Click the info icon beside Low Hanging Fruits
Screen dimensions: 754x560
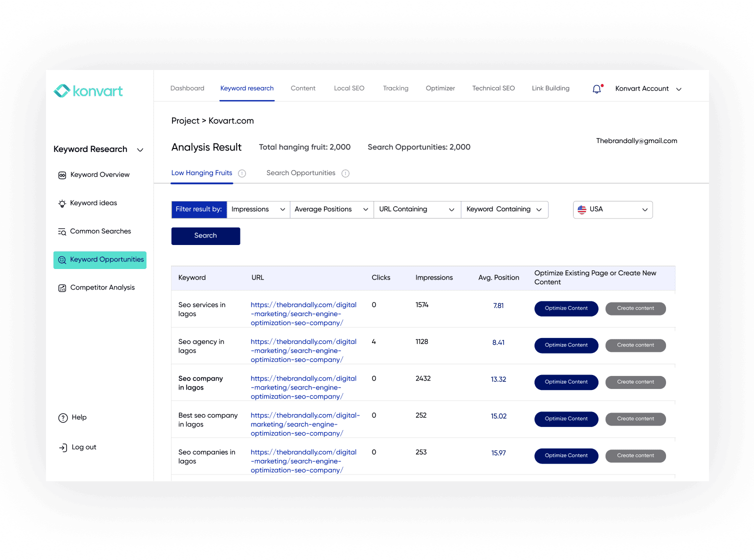pyautogui.click(x=242, y=173)
